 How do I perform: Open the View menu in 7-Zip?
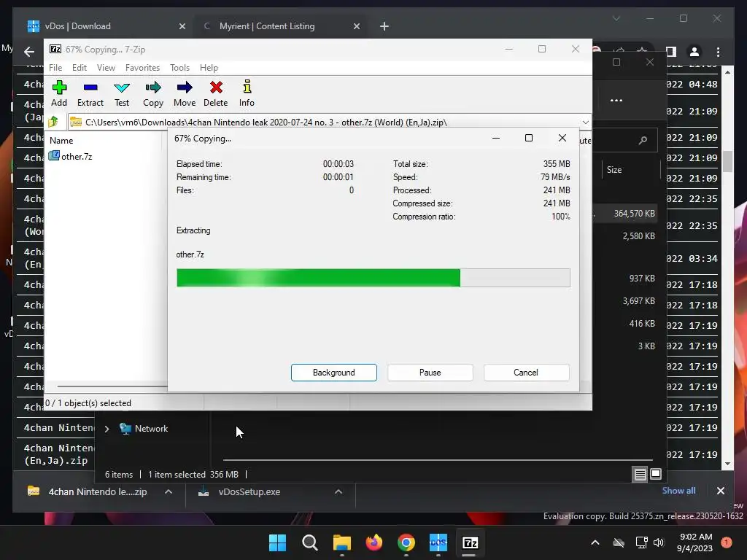(x=106, y=68)
